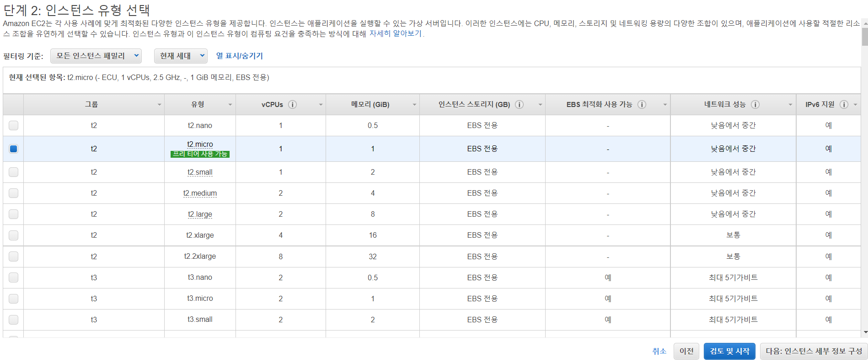Click the t2.medium type name

point(200,193)
